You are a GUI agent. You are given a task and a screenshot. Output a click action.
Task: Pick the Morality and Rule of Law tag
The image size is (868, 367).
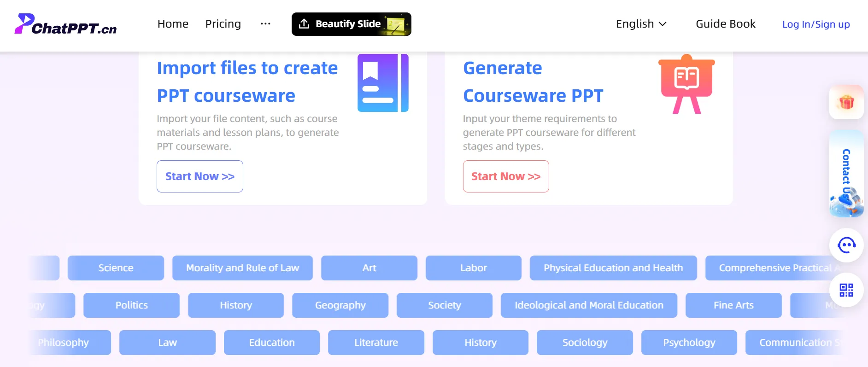click(x=242, y=268)
